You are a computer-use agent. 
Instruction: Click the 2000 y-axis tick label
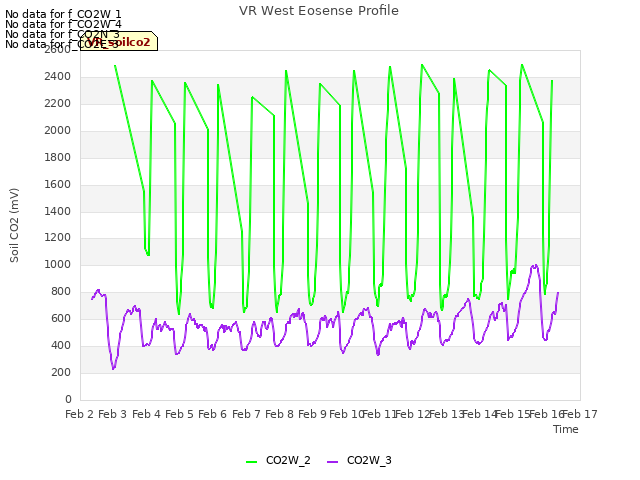point(58,131)
